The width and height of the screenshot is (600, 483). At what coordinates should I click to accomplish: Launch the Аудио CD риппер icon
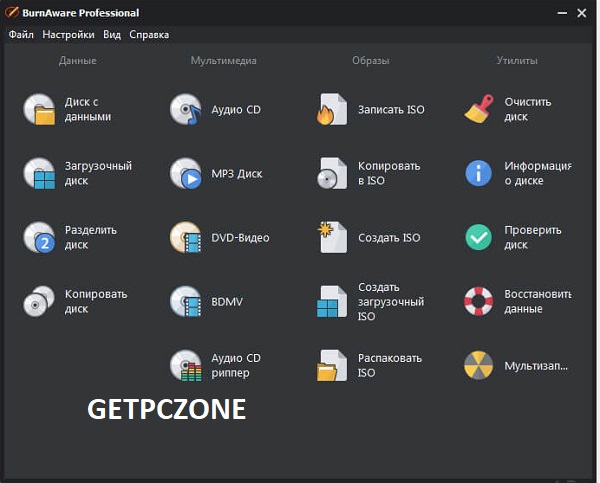(186, 365)
